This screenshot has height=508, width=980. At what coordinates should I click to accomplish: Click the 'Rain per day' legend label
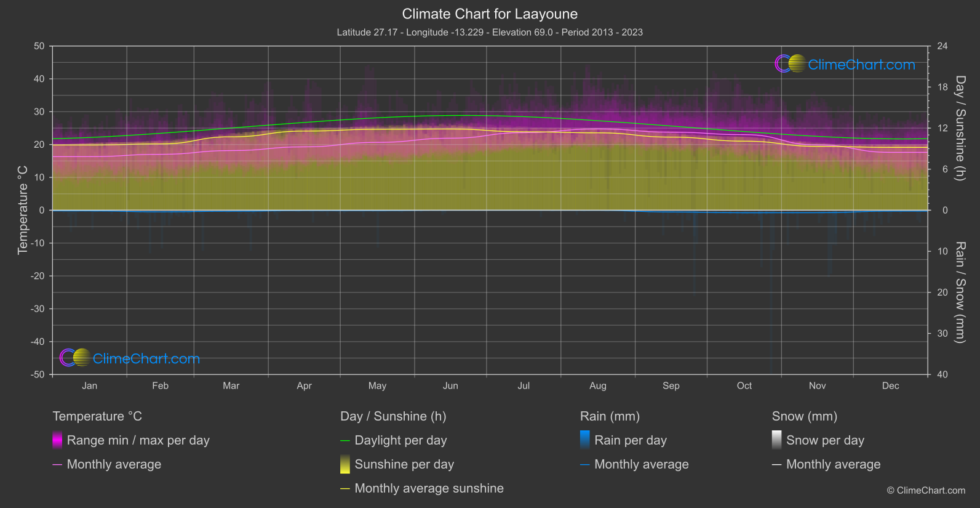coord(631,440)
